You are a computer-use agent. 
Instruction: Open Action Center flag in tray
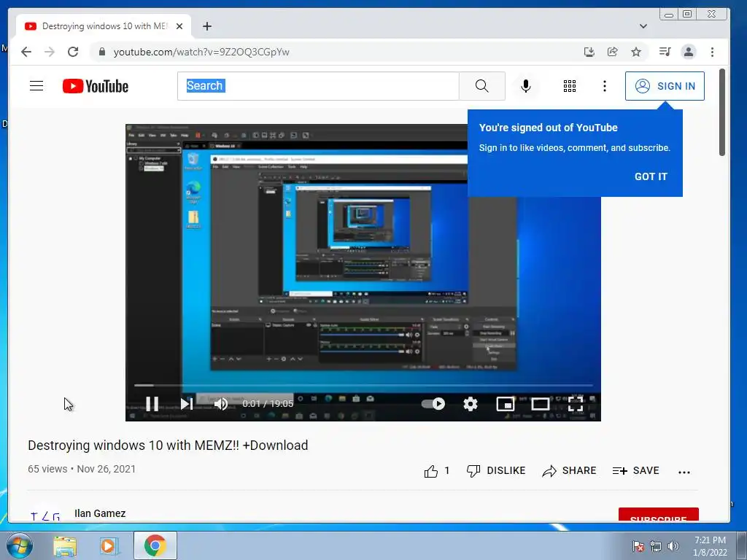click(x=638, y=546)
